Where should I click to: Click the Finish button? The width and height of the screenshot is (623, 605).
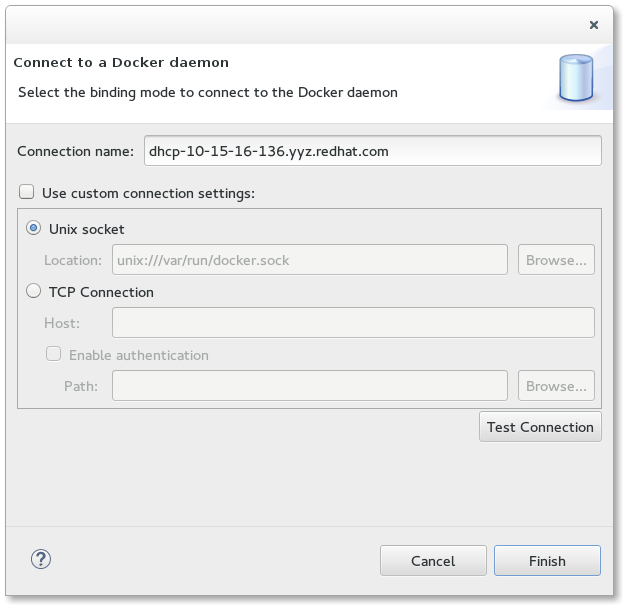[x=547, y=561]
